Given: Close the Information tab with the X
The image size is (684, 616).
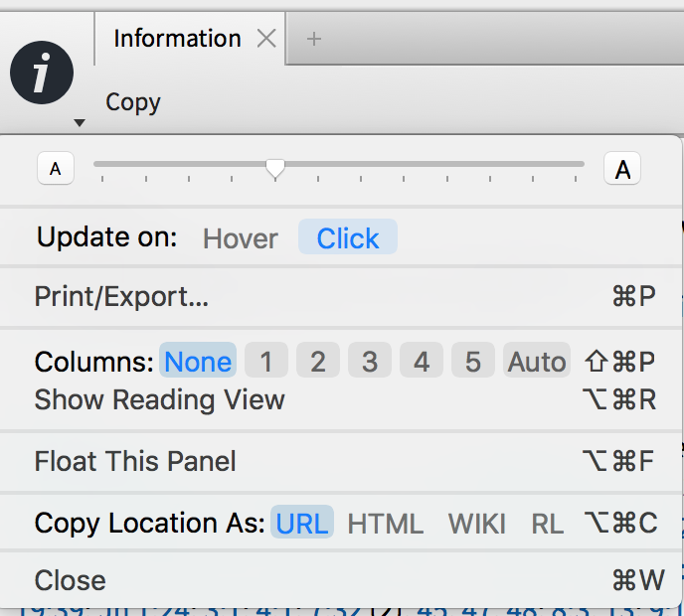Looking at the screenshot, I should (x=266, y=39).
